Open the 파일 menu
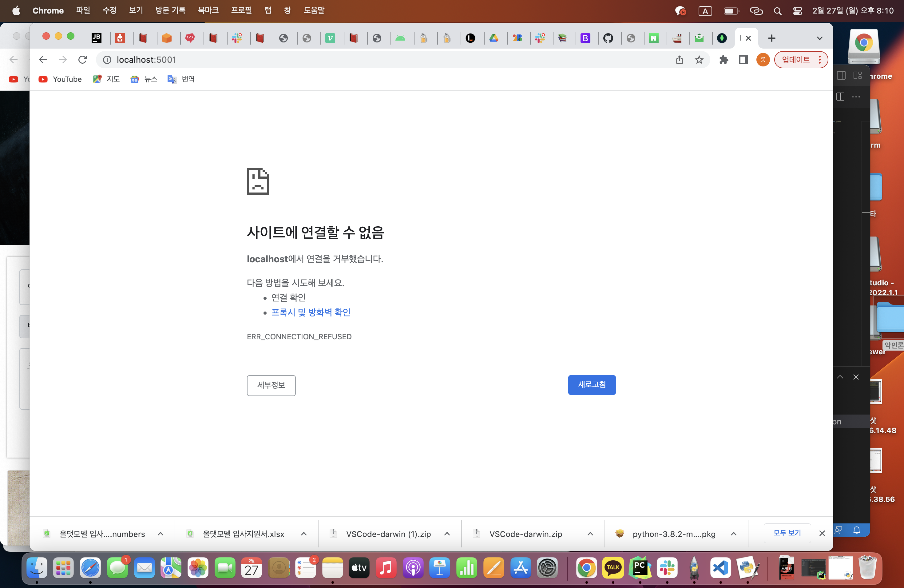Viewport: 904px width, 588px height. coord(83,10)
